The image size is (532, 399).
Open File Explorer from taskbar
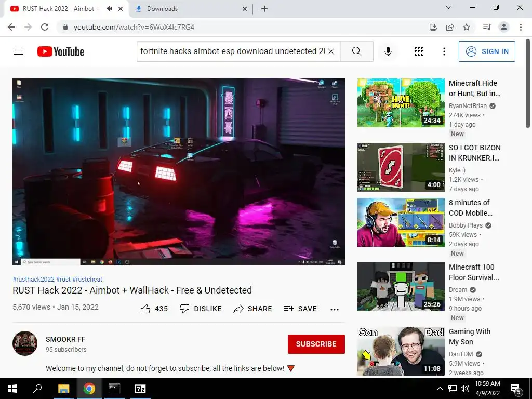63,389
